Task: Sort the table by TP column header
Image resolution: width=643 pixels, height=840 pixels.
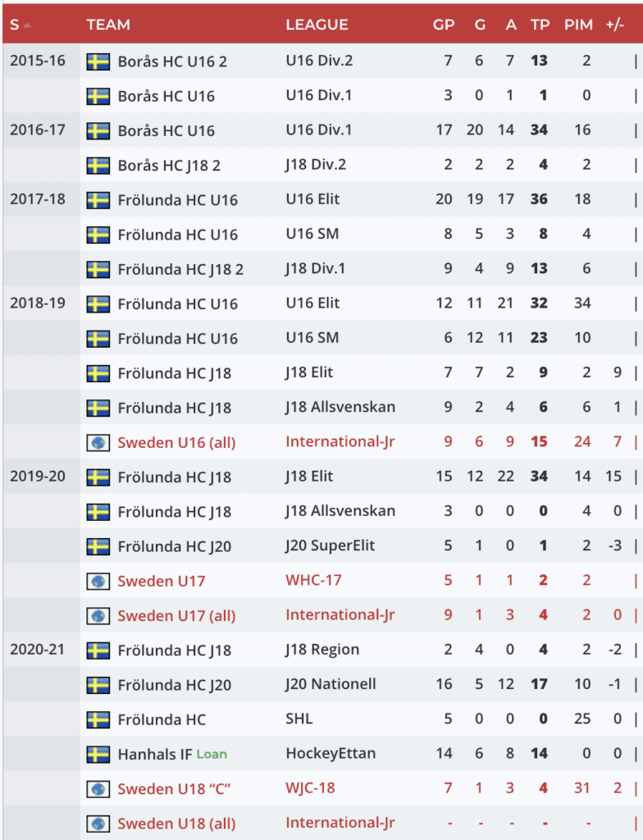Action: pos(540,25)
